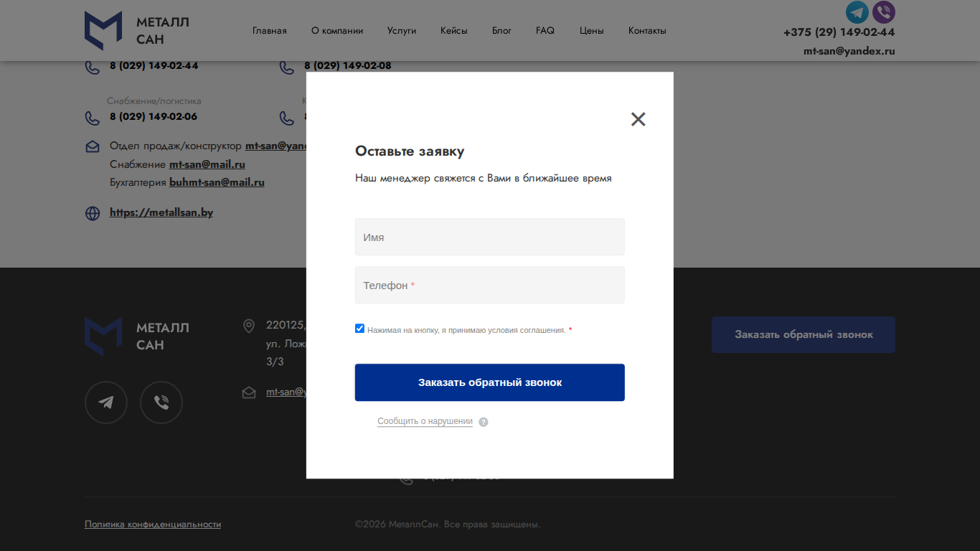Click the МеталлСан logo in the header

tap(137, 31)
